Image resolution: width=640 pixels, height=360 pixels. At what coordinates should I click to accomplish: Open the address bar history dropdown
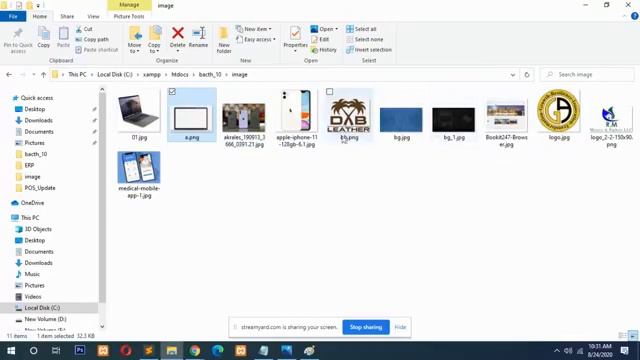click(513, 75)
